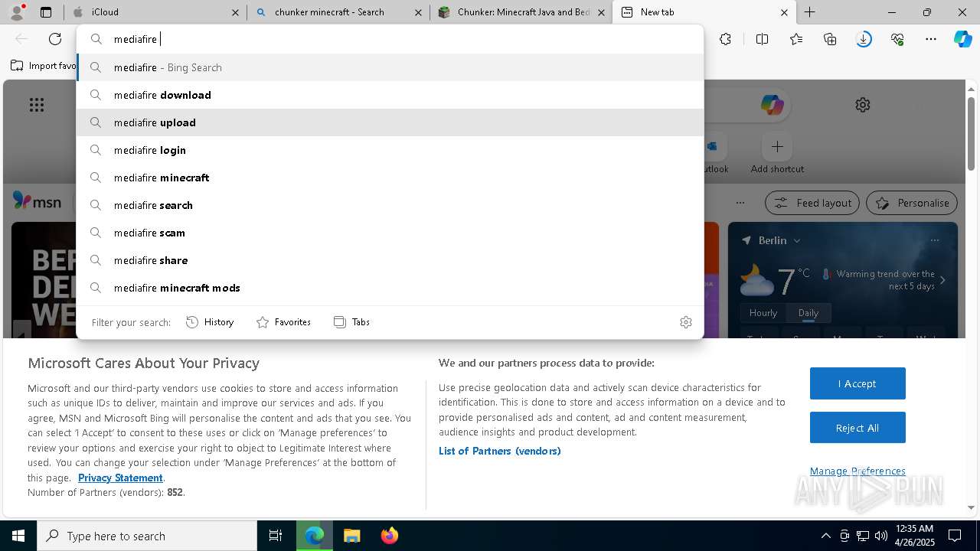Click the Reject All button
Screen dimensions: 980x551
tap(857, 428)
